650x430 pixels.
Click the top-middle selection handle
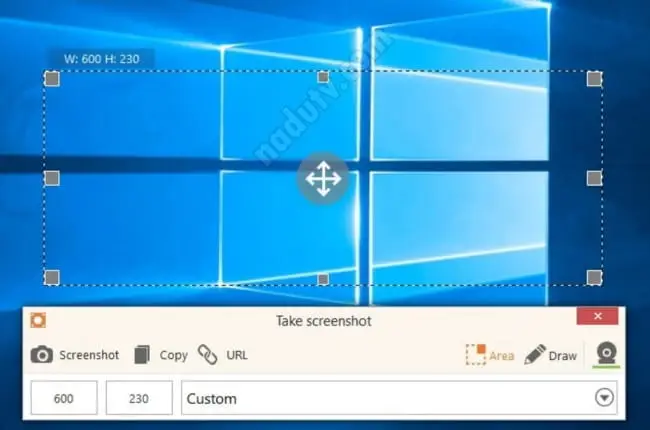click(323, 77)
